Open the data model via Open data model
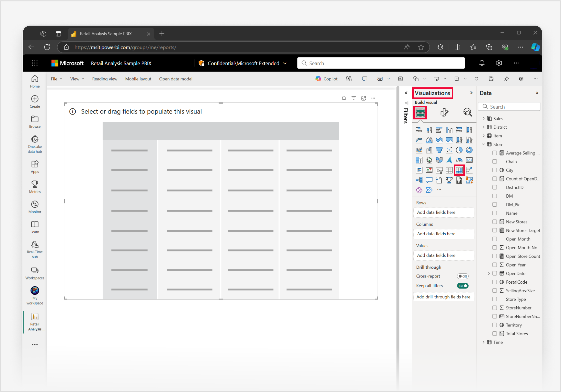 pos(175,79)
